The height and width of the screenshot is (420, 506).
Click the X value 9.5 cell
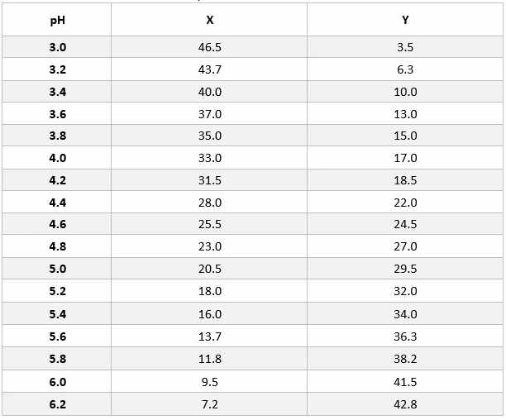click(x=209, y=382)
